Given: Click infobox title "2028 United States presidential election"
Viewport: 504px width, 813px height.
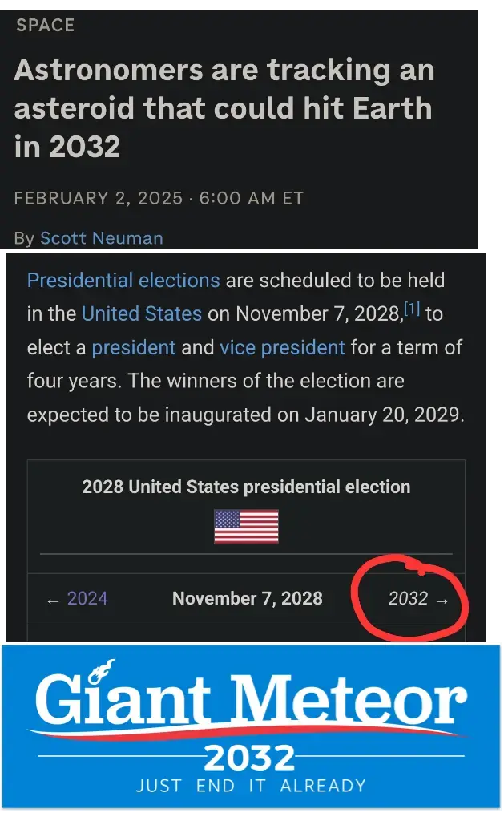Looking at the screenshot, I should point(246,487).
